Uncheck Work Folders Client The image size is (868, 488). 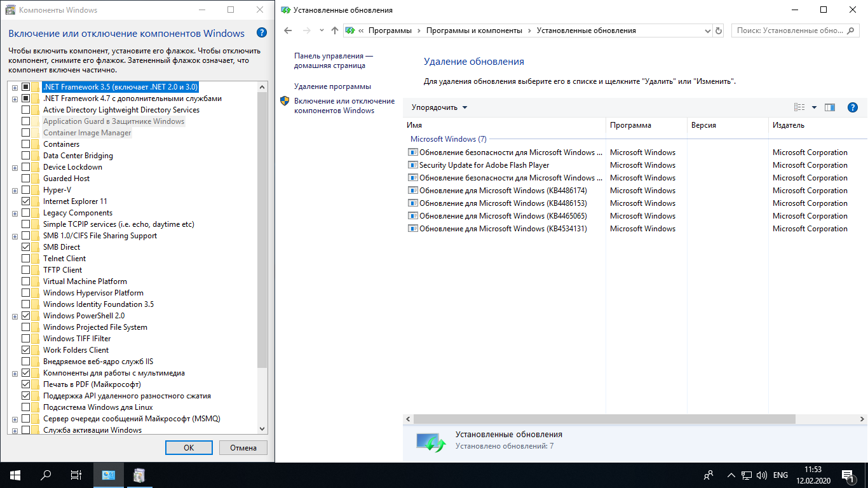coord(25,350)
